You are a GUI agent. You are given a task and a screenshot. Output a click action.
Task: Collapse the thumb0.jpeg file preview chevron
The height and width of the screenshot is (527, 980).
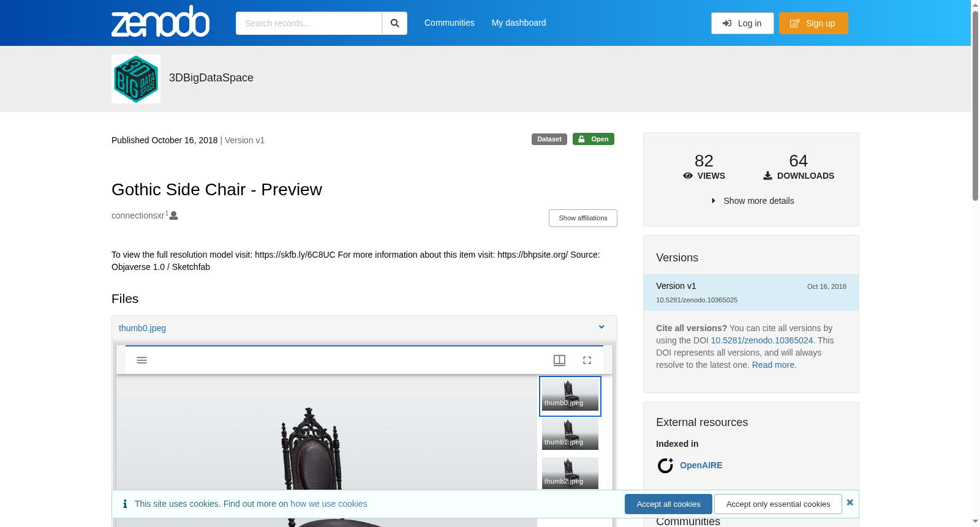[601, 327]
